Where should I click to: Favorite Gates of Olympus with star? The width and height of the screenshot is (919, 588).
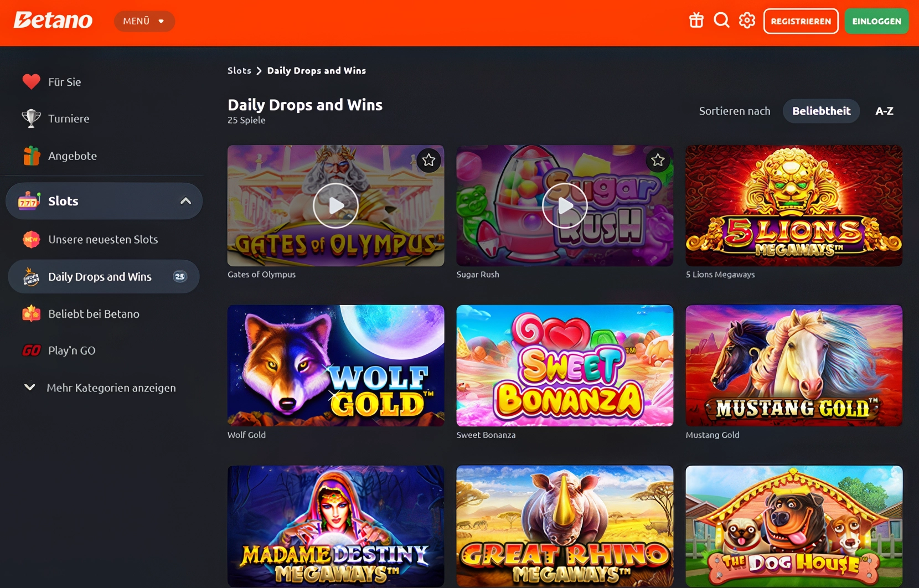(428, 161)
